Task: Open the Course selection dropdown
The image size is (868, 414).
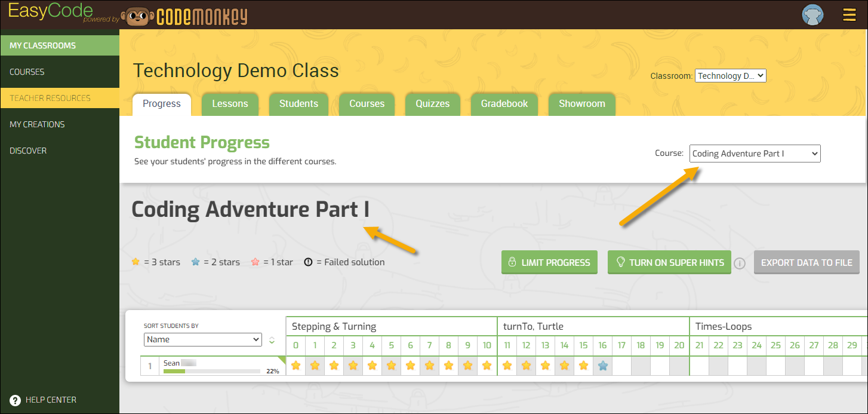Action: click(x=755, y=153)
